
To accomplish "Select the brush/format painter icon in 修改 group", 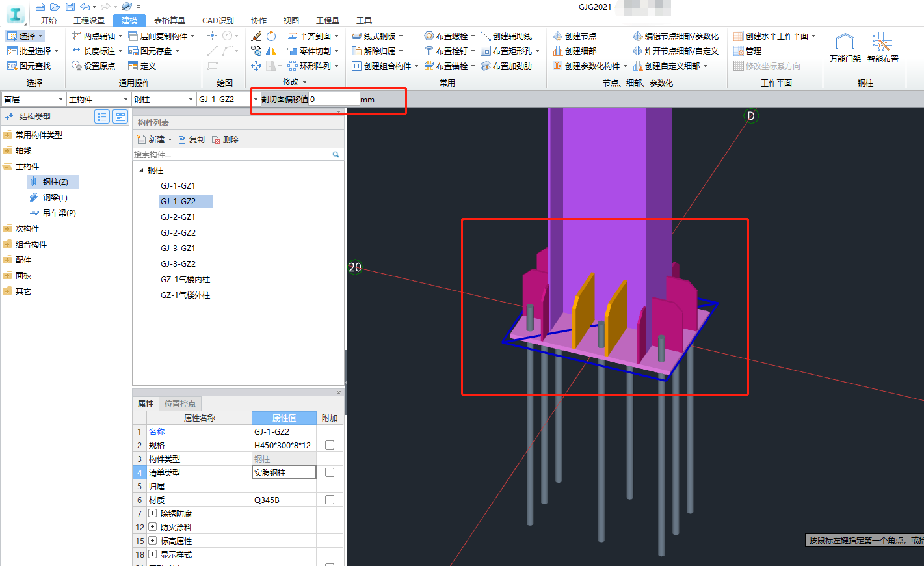I will [x=257, y=36].
